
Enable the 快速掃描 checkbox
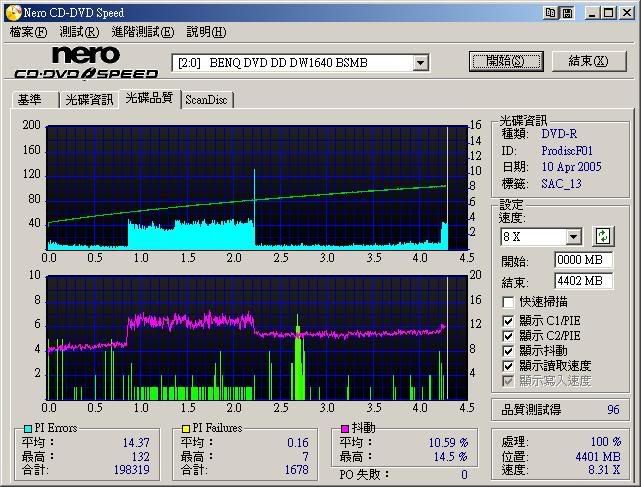[x=509, y=302]
